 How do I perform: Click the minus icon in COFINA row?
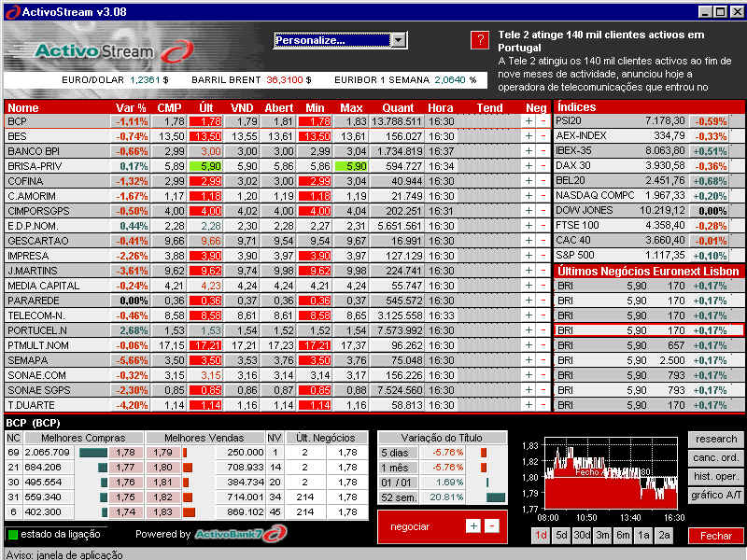[543, 181]
